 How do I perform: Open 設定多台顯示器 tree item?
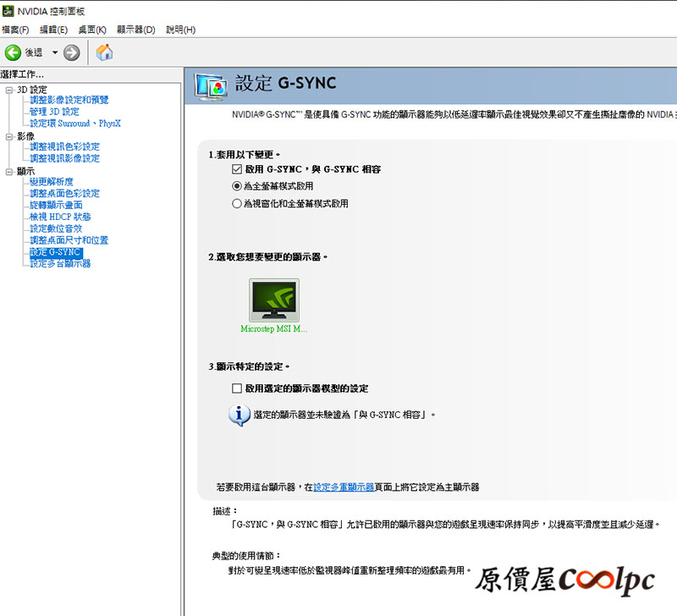click(x=60, y=264)
